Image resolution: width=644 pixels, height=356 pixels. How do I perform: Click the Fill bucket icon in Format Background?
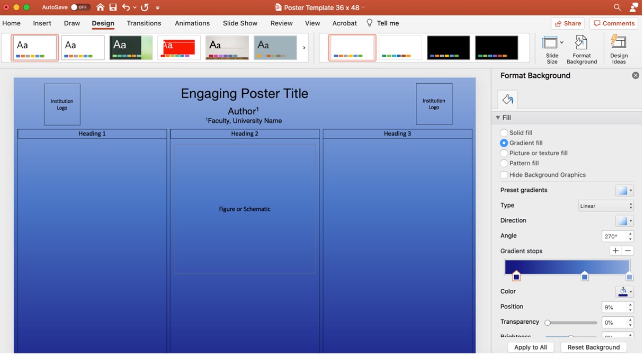point(507,99)
